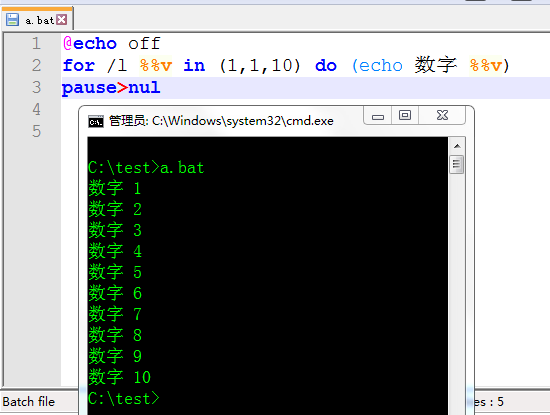This screenshot has height=415, width=550.
Task: Close the a.bat tab with red X
Action: point(62,20)
